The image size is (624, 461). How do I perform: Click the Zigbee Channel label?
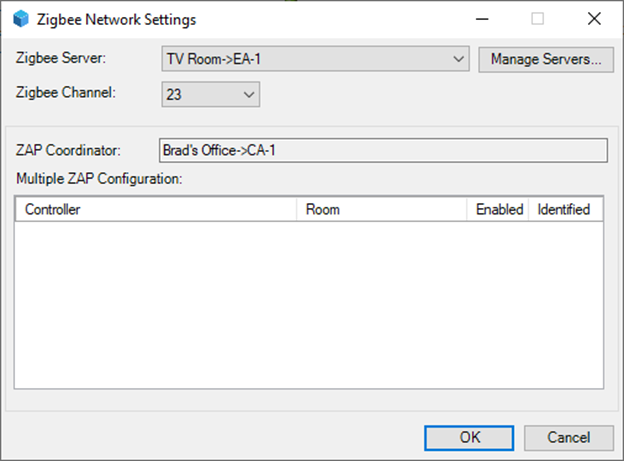pyautogui.click(x=66, y=93)
